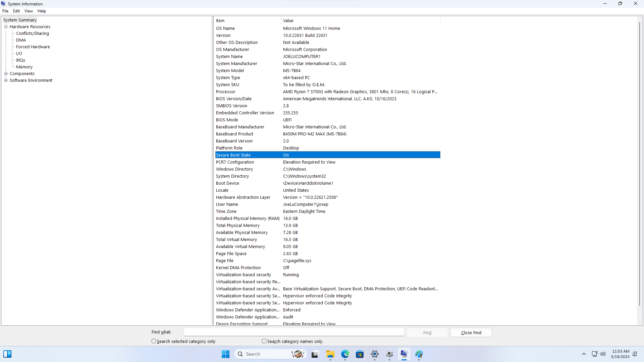Expand the Components tree node
The width and height of the screenshot is (644, 362).
[x=6, y=74]
